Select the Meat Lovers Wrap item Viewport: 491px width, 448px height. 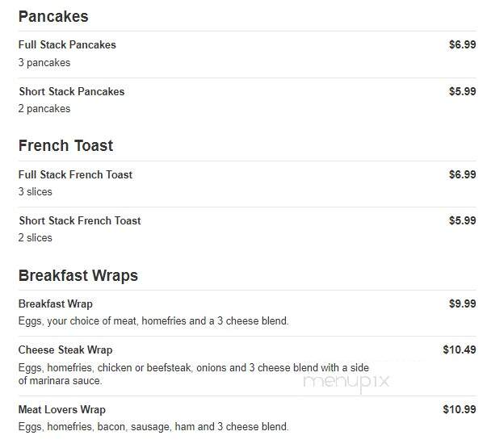[x=62, y=409]
